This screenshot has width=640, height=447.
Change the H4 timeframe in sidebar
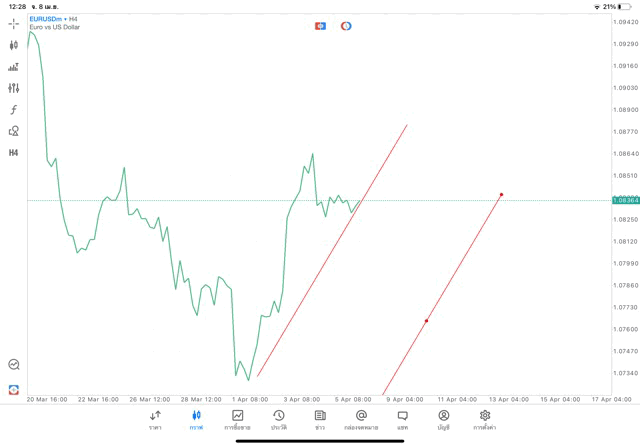[14, 153]
